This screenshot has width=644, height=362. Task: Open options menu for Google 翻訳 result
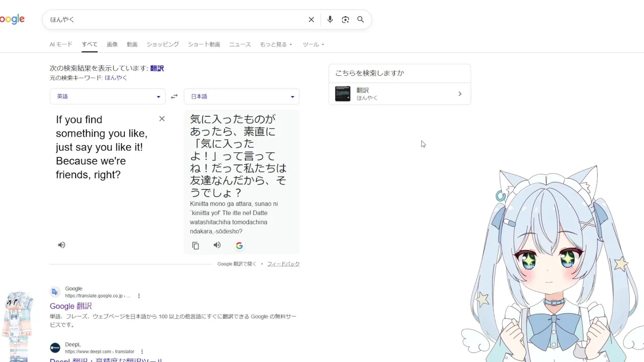(139, 296)
